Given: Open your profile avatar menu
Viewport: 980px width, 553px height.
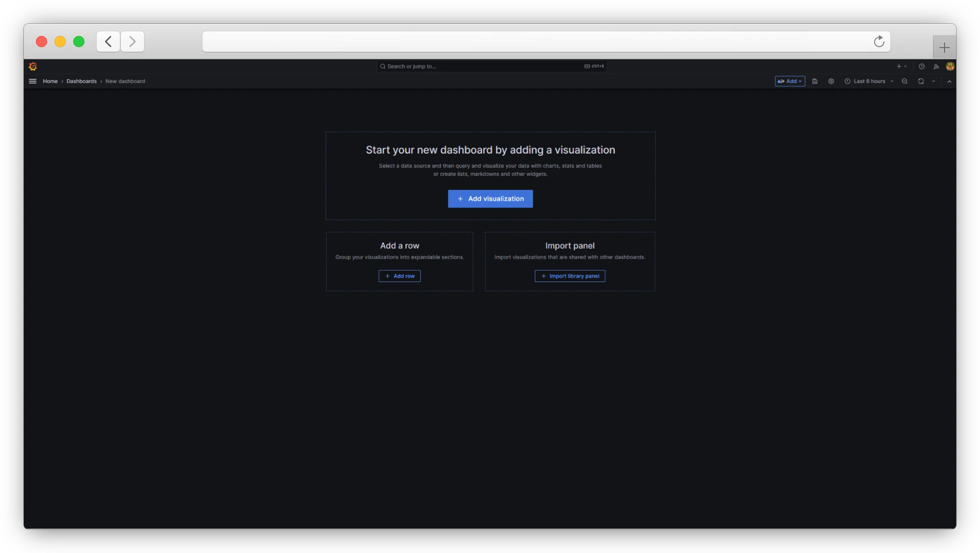Looking at the screenshot, I should coord(950,66).
